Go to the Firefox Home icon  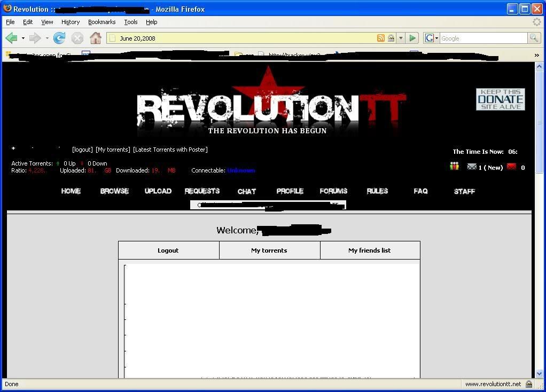tap(96, 38)
